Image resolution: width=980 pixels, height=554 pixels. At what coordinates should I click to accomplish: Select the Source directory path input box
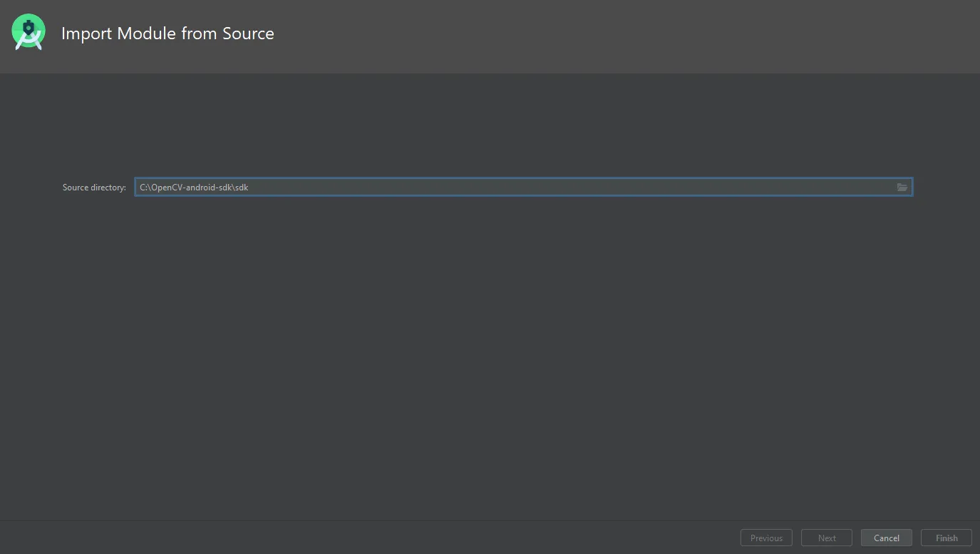click(513, 188)
